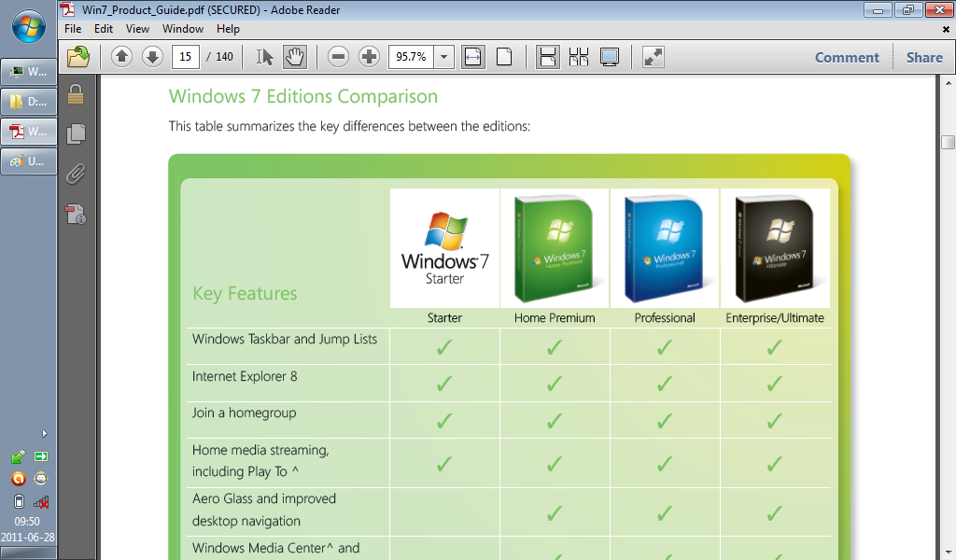The width and height of the screenshot is (956, 560).
Task: Click the Zoom In plus button
Action: coord(369,57)
